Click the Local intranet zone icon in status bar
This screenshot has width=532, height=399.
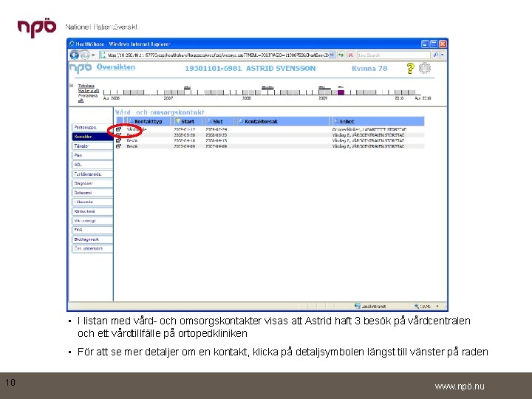coord(358,306)
